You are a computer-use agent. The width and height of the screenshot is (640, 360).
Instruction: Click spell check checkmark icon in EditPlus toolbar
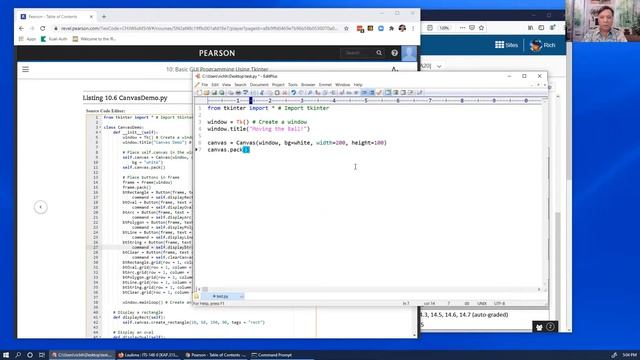coord(379,93)
